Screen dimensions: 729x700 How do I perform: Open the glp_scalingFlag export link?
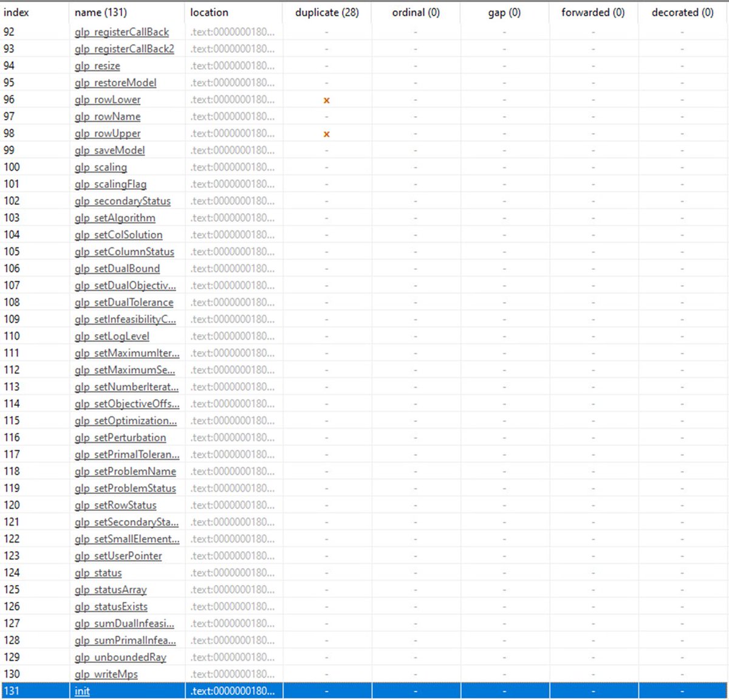coord(110,184)
